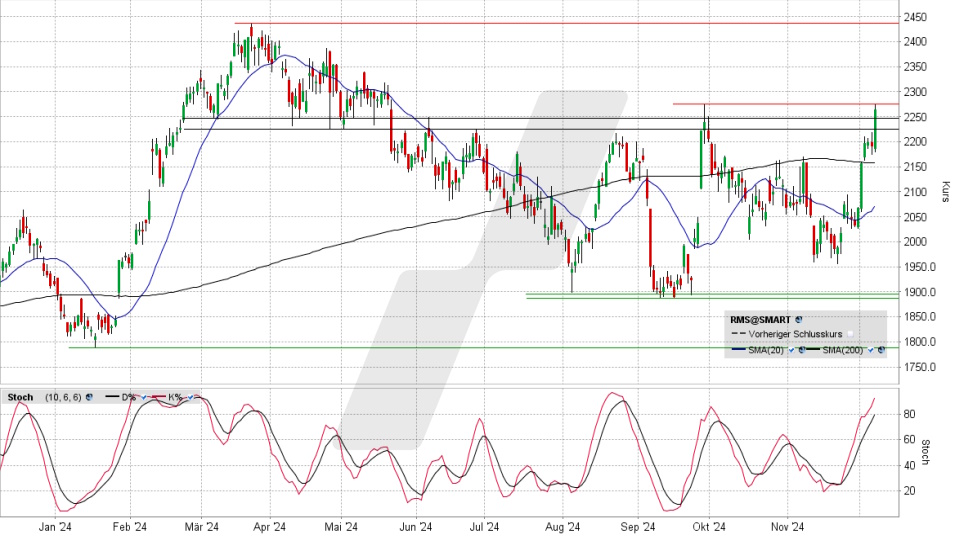Viewport: 960px width, 540px height.
Task: Click Stoch indicator settings icon
Action: 89,397
